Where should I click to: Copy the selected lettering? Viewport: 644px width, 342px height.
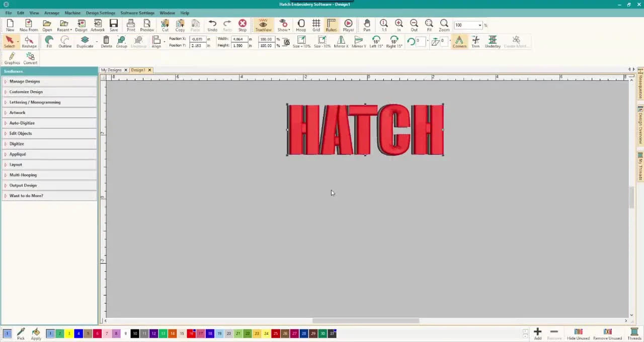180,25
